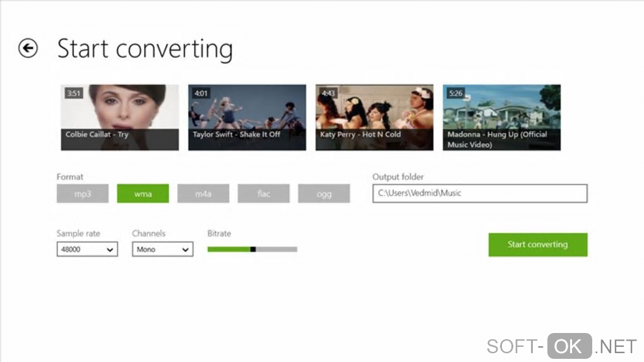Click the Format label
644x362 pixels.
(x=70, y=177)
